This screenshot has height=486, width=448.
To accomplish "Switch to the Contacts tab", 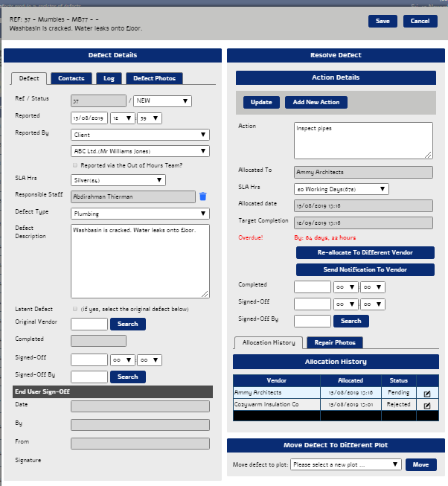I will point(71,78).
